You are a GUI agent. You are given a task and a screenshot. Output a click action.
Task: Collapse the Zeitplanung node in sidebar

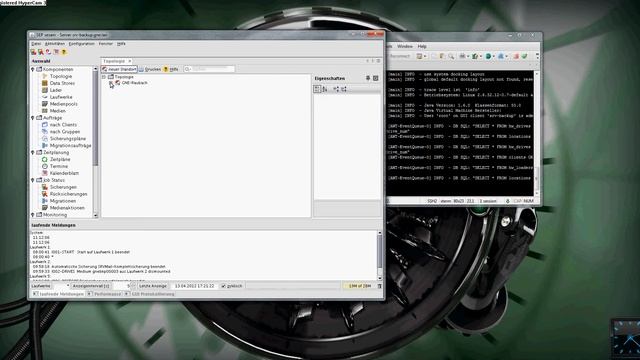coord(33,153)
